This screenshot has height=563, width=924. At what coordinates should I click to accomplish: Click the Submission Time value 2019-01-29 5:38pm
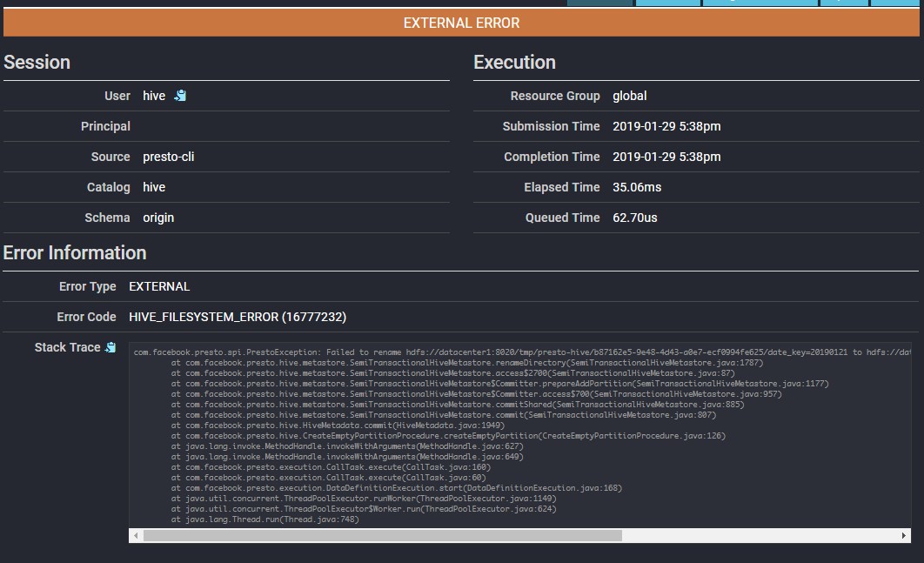[x=666, y=126]
